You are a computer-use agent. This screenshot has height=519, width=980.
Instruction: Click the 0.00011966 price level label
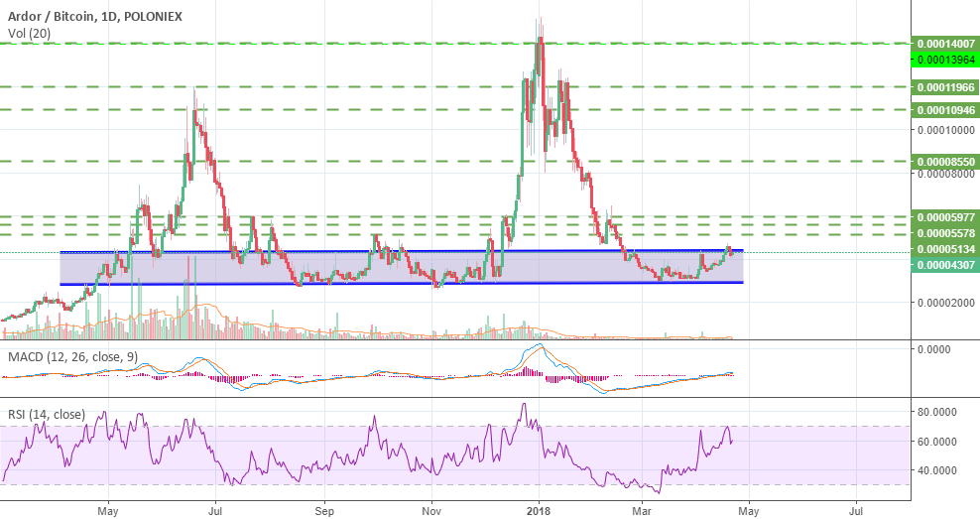click(945, 87)
